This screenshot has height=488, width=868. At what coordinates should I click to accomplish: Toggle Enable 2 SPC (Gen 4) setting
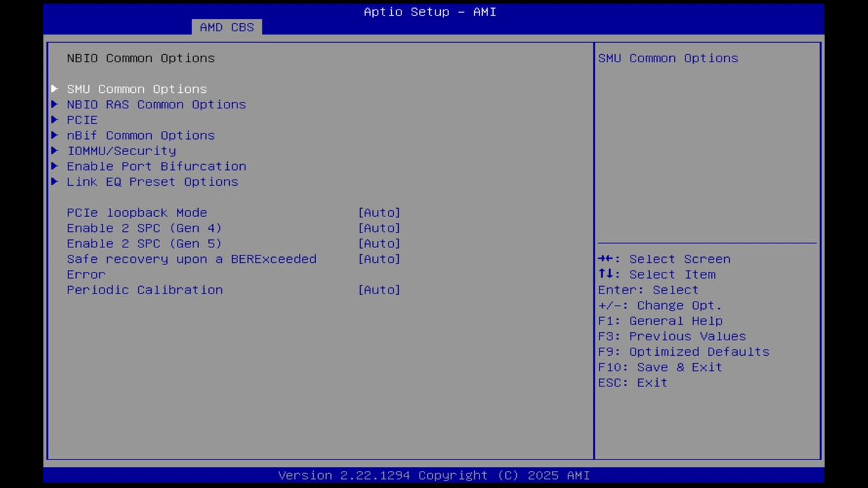click(x=379, y=228)
